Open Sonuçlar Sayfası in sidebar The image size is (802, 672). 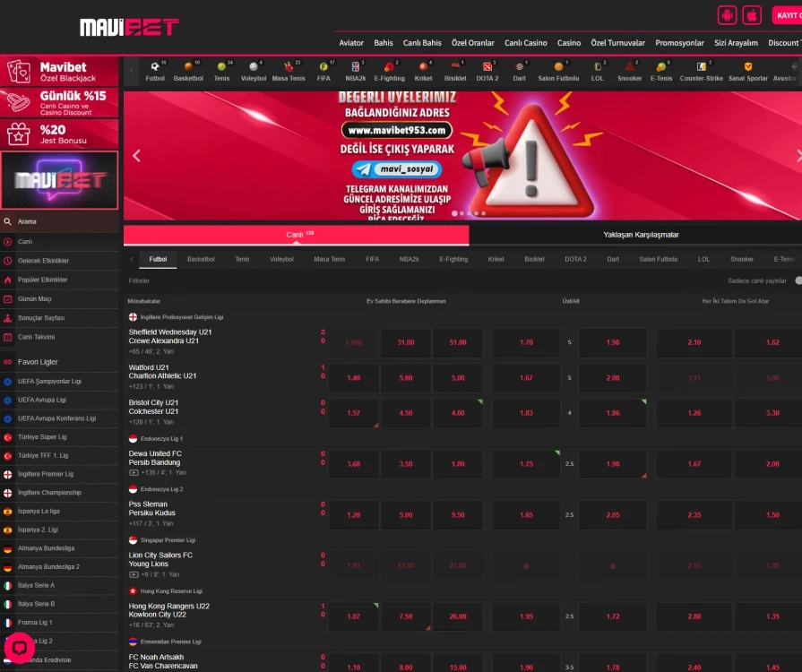[59, 318]
